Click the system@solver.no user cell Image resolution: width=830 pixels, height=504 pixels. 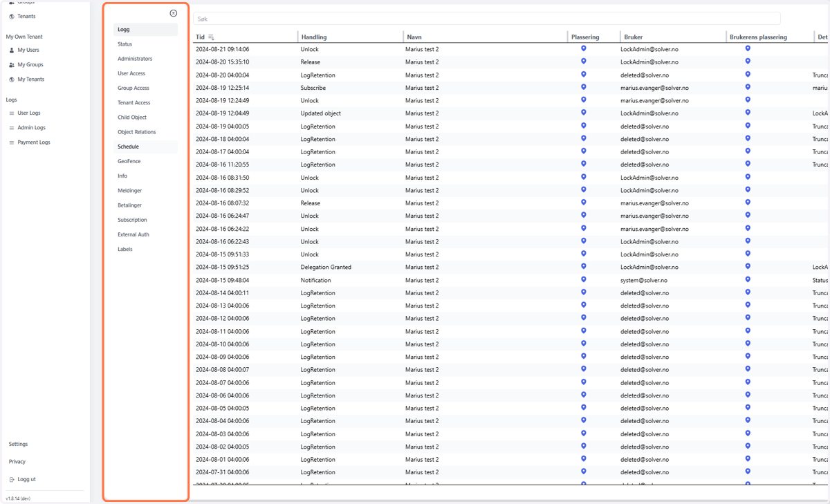644,281
